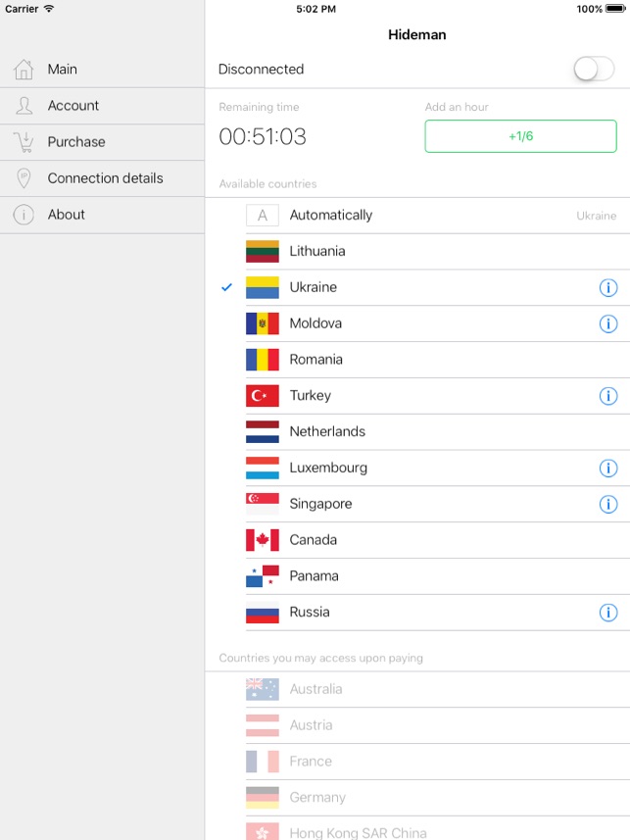Tap the Singapore info icon

pos(608,504)
